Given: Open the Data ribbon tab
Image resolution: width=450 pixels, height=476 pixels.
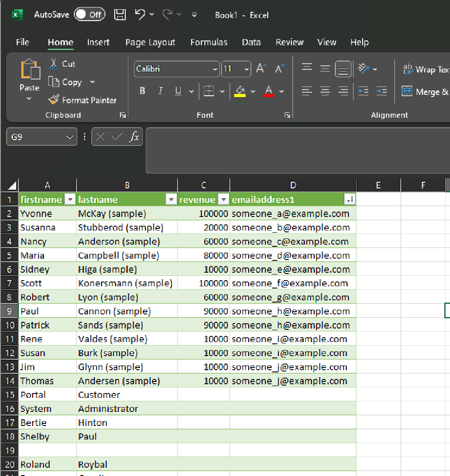Looking at the screenshot, I should click(251, 42).
